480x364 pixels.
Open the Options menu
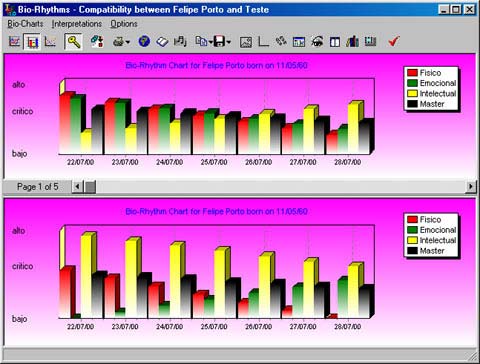[x=124, y=24]
